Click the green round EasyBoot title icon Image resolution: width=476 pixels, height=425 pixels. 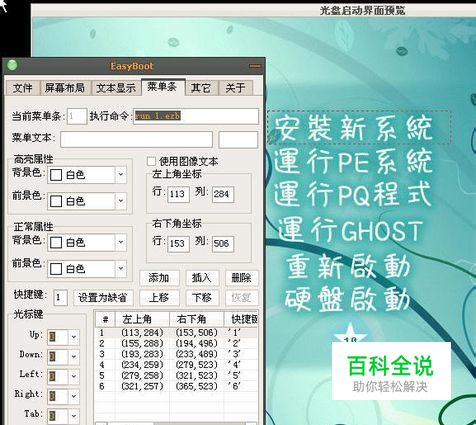[x=12, y=65]
